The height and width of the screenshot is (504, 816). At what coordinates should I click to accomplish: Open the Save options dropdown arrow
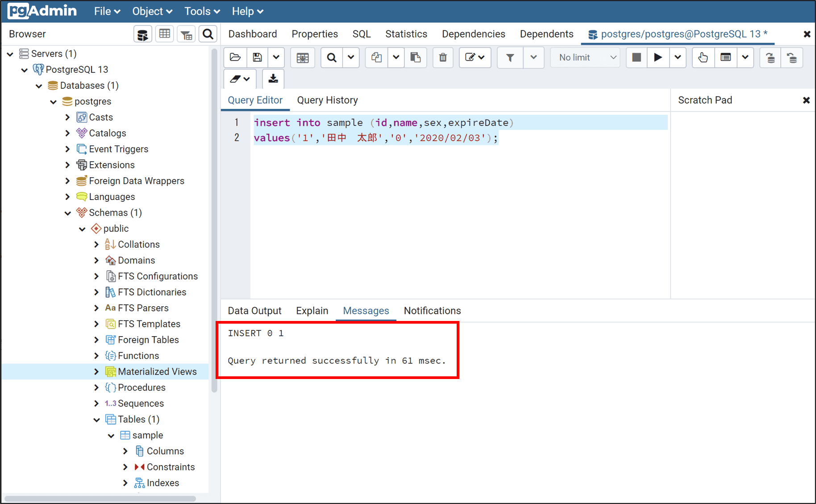276,58
